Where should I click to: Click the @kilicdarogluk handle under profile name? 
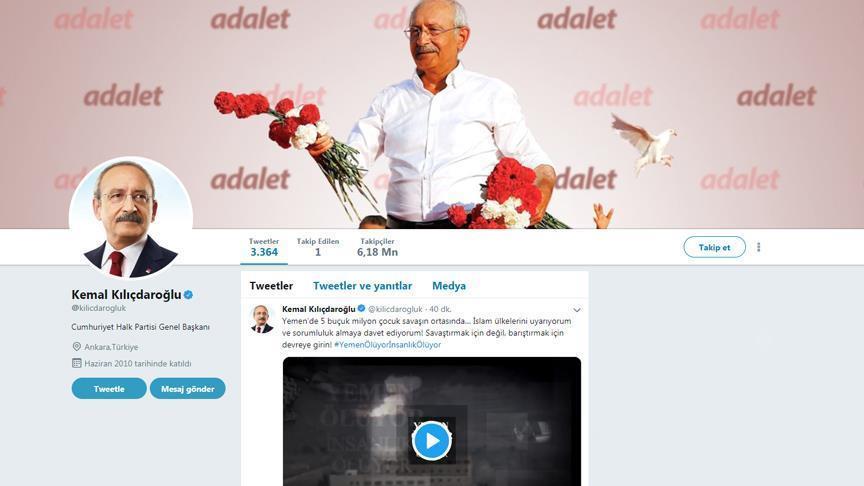99,308
